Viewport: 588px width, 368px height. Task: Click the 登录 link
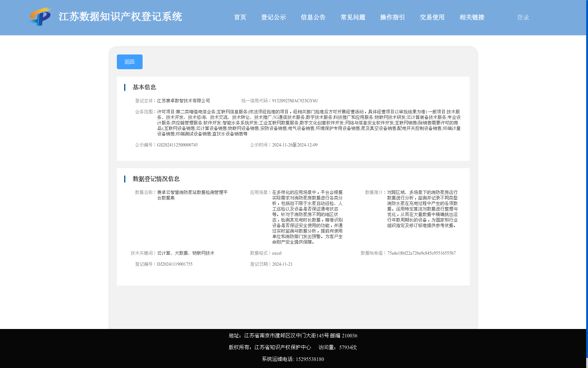pyautogui.click(x=523, y=17)
